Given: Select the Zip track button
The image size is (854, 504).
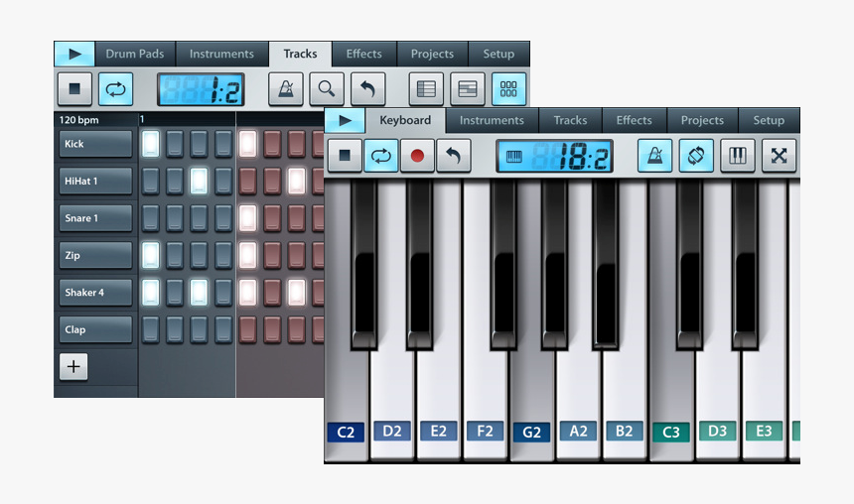Looking at the screenshot, I should click(95, 255).
